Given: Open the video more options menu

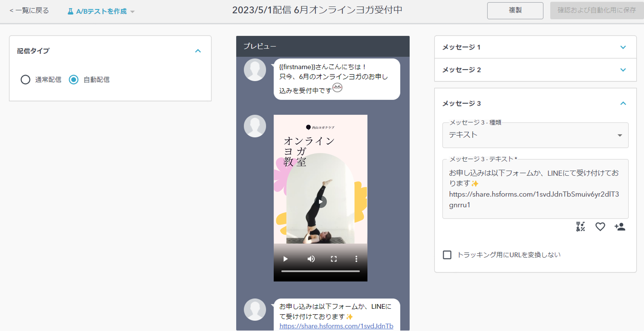Looking at the screenshot, I should (356, 259).
